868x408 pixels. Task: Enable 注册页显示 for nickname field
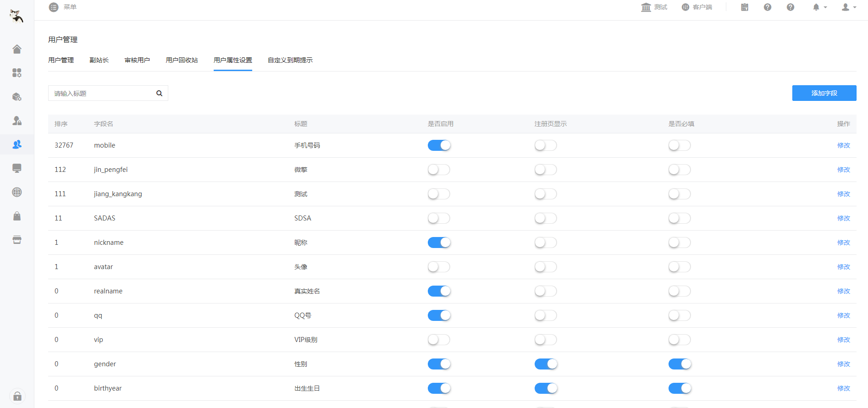point(546,243)
